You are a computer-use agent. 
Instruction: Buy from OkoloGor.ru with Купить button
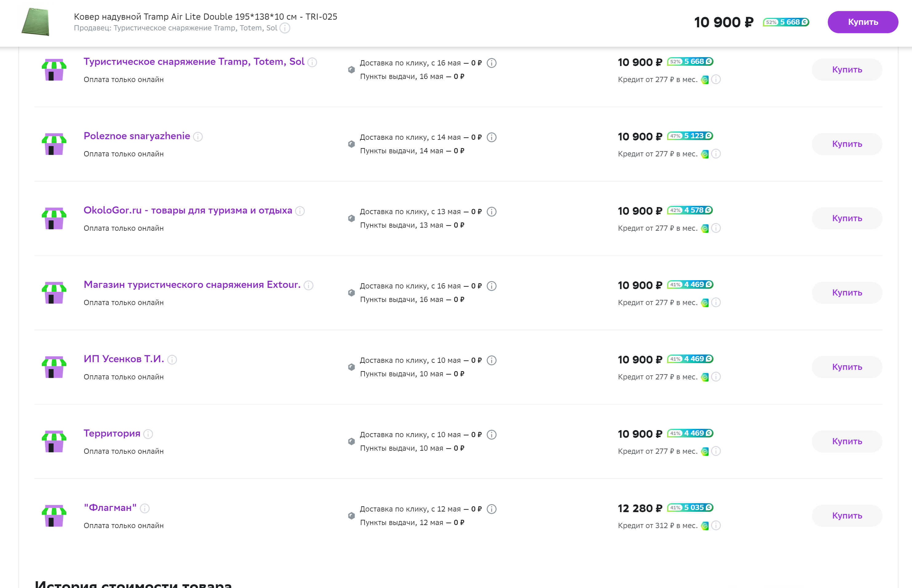coord(847,218)
